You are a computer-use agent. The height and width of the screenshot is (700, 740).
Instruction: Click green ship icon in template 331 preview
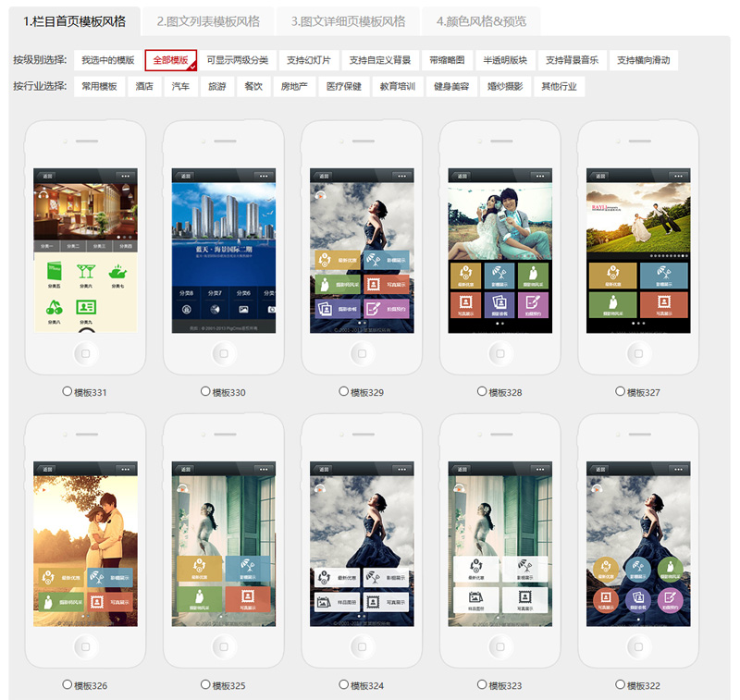coord(118,272)
